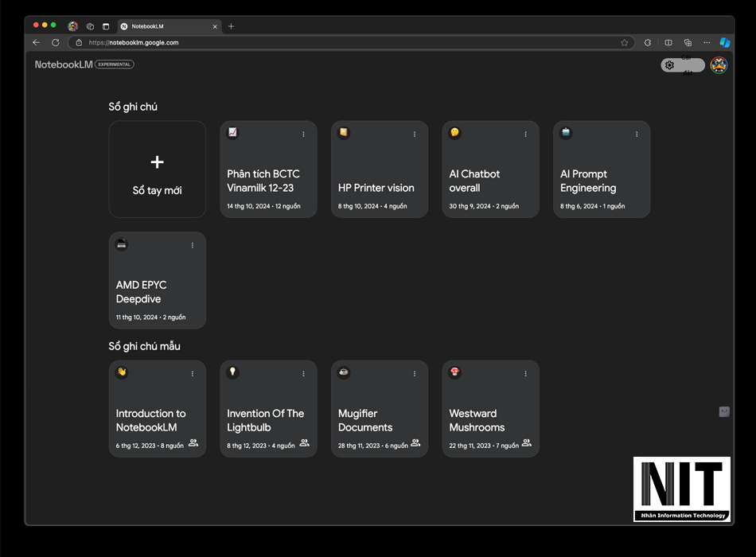The height and width of the screenshot is (557, 756).
Task: Click shared people icon on Invention Of The Lightbulb
Action: pos(304,442)
